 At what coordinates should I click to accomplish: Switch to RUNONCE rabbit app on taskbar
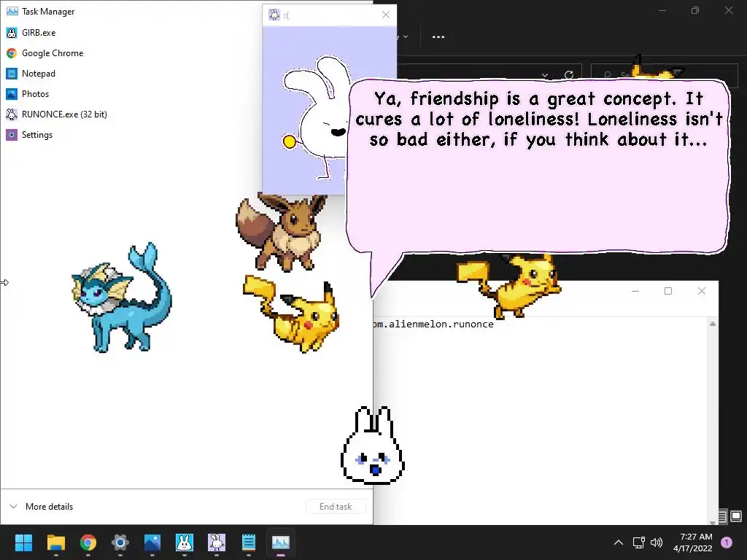[x=217, y=542]
